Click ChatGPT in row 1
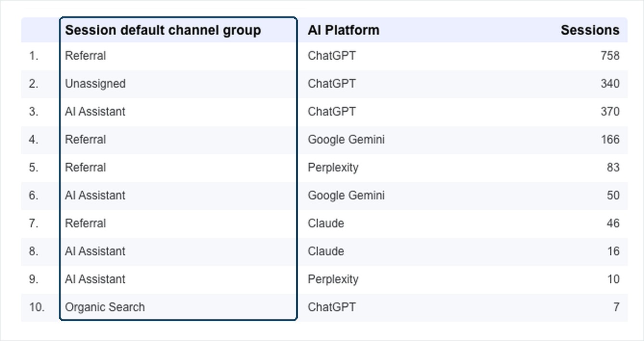This screenshot has width=644, height=341. pos(332,56)
